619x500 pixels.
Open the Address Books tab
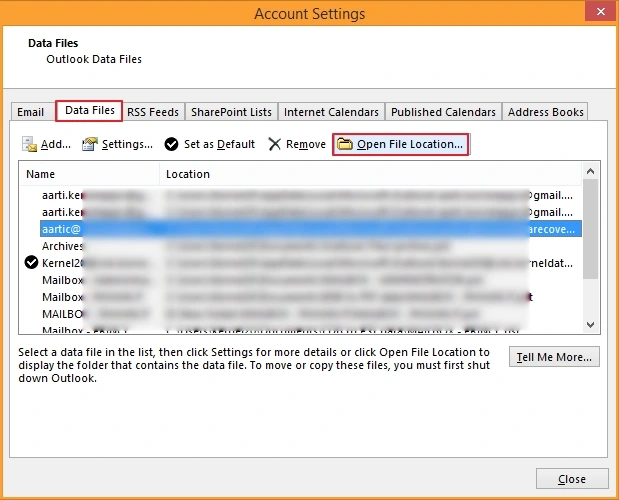point(546,112)
